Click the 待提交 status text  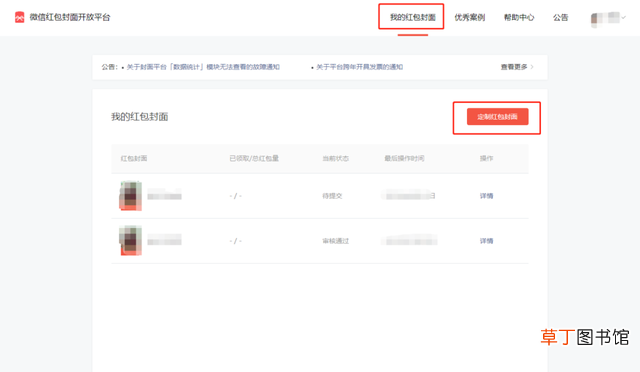(x=332, y=196)
